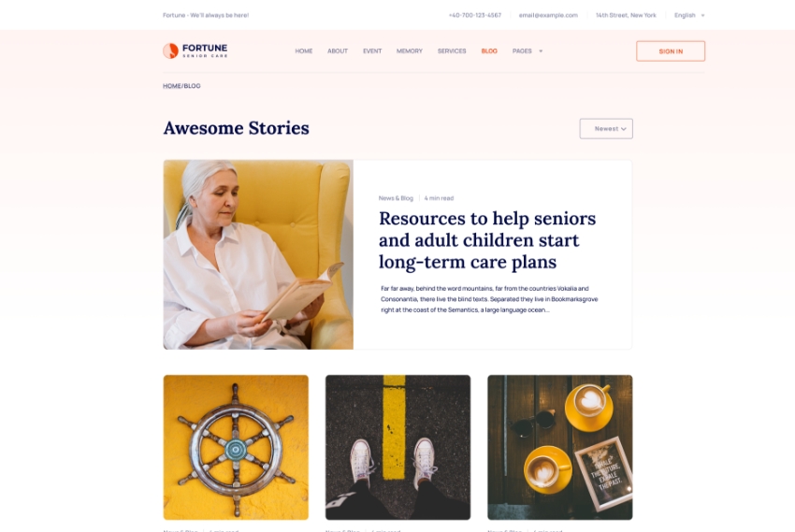This screenshot has width=795, height=532.
Task: Select the Blog menu item
Action: click(x=489, y=51)
